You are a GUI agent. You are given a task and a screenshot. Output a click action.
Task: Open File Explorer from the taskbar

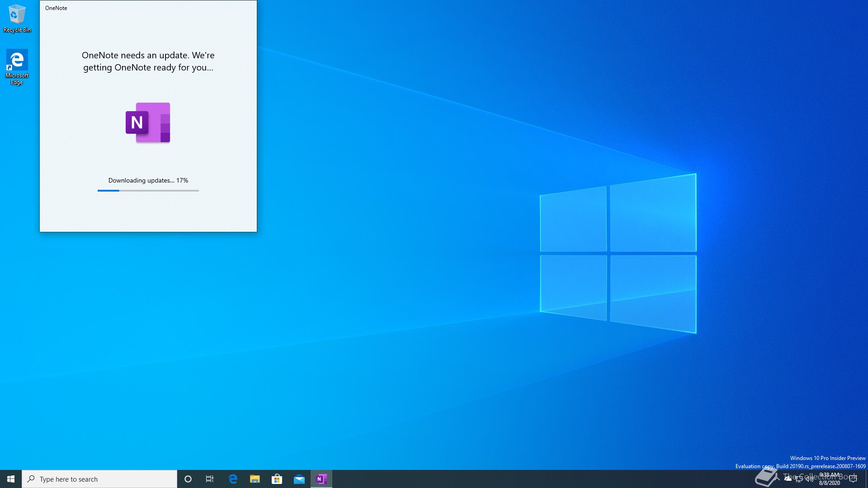255,479
